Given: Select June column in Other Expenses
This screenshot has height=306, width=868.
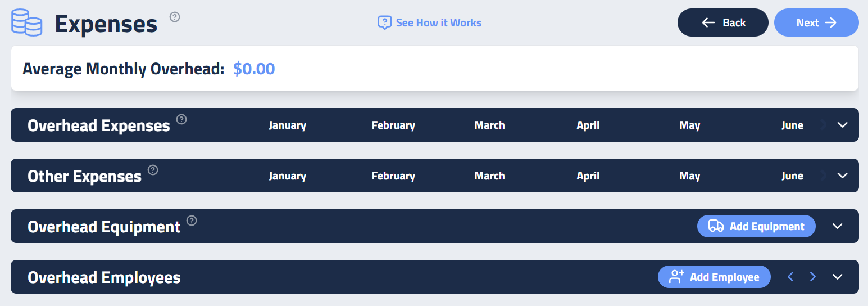Looking at the screenshot, I should click(x=792, y=176).
